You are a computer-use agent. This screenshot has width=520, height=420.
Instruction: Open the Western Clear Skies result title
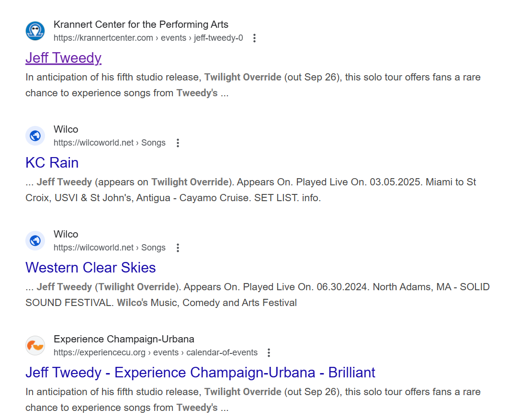pyautogui.click(x=90, y=267)
